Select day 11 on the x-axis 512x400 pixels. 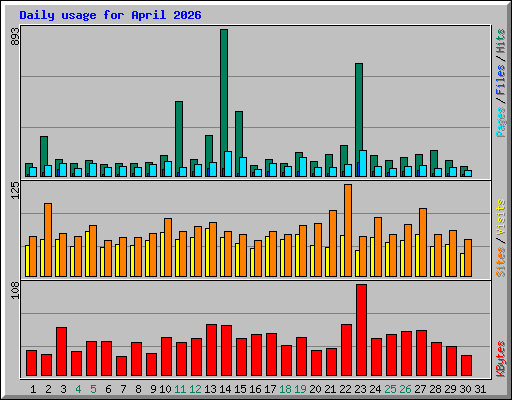coord(180,389)
